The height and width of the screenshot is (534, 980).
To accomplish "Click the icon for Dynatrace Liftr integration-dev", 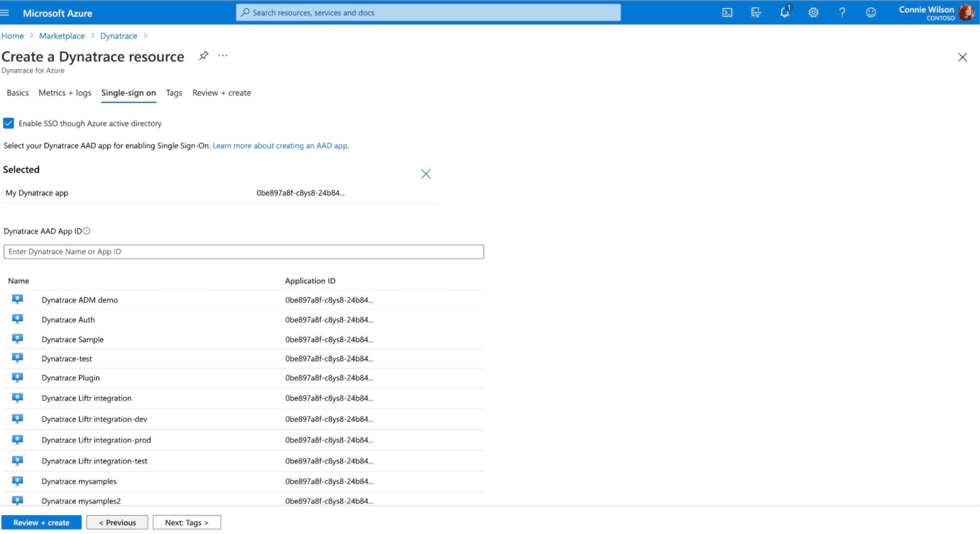I will pos(17,419).
